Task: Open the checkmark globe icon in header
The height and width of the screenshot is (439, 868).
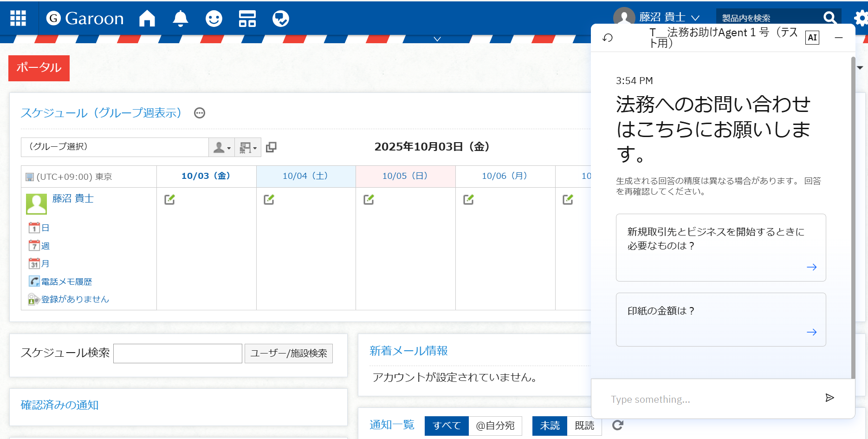Action: coord(281,18)
